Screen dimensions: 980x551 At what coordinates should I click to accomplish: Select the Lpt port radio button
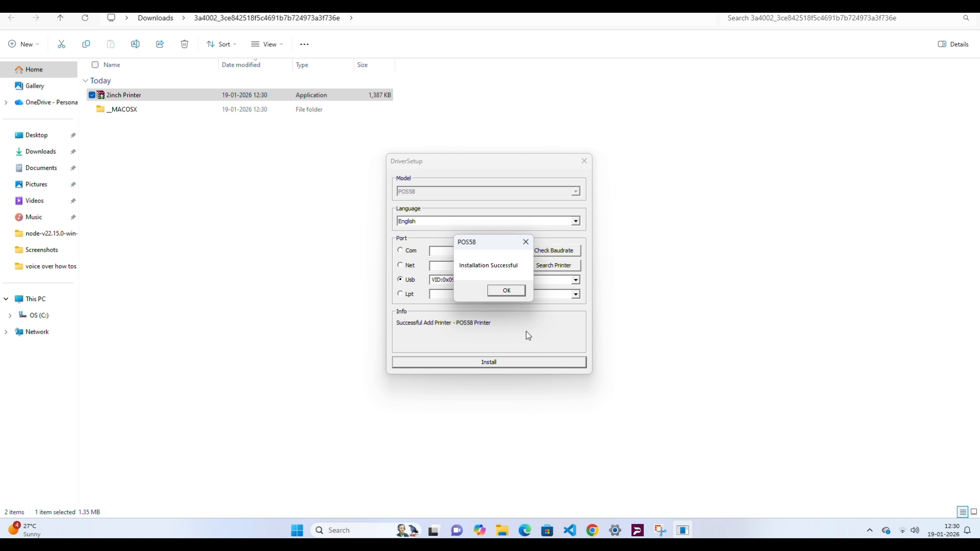pyautogui.click(x=401, y=294)
